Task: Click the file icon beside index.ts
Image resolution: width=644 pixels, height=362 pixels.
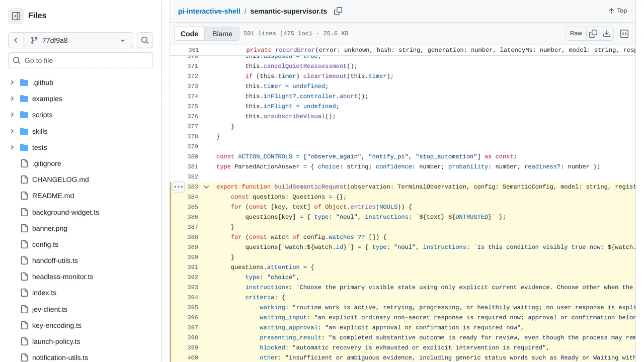Action: pyautogui.click(x=24, y=293)
